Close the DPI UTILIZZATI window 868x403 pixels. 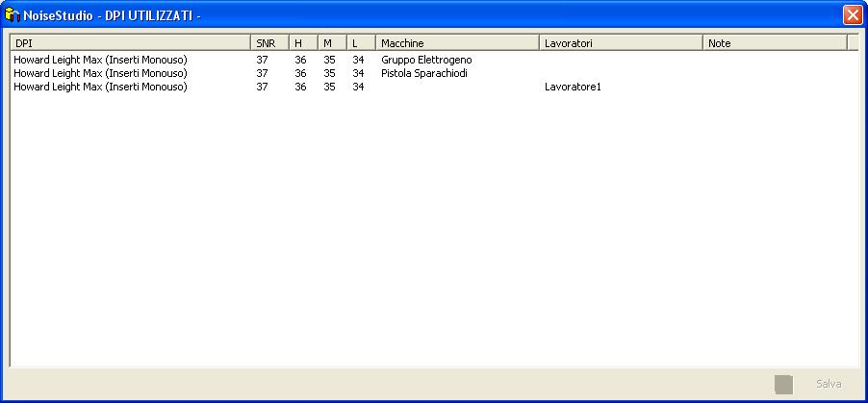[853, 15]
